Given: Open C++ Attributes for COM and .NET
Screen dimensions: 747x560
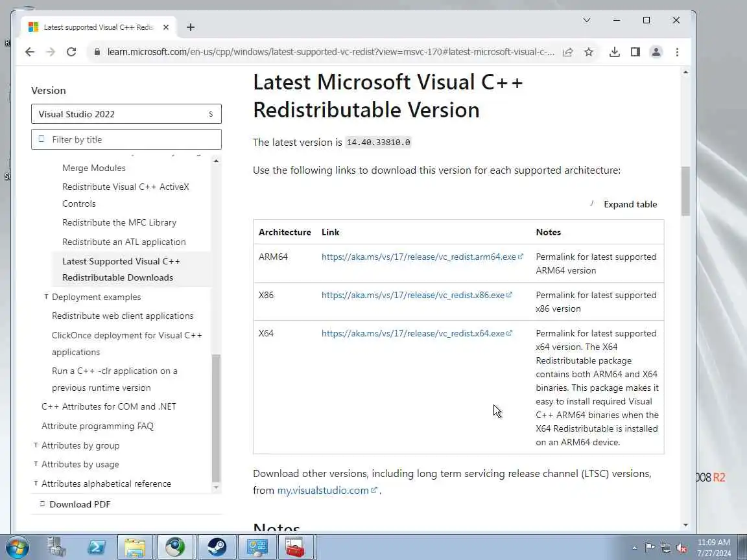Looking at the screenshot, I should point(109,406).
